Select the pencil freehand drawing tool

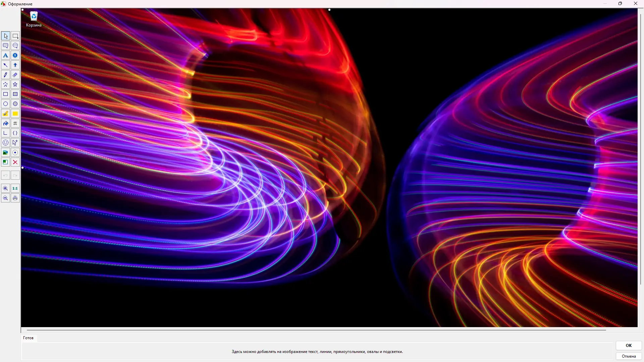coord(5,75)
